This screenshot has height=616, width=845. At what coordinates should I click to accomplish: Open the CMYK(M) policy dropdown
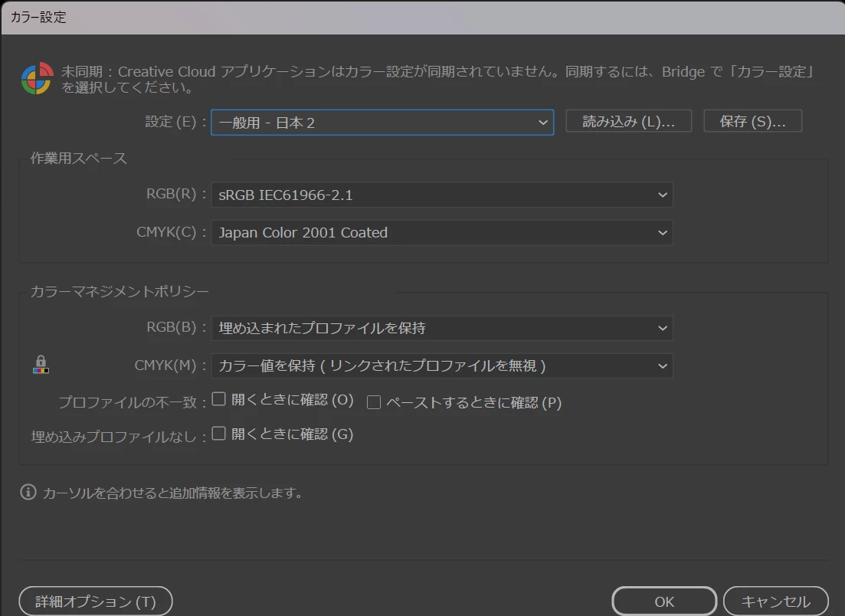(442, 365)
